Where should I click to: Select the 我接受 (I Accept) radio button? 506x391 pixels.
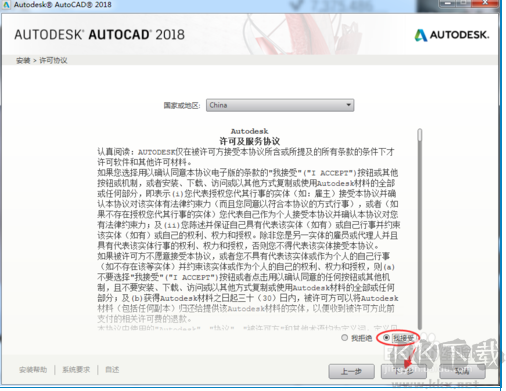tap(386, 338)
